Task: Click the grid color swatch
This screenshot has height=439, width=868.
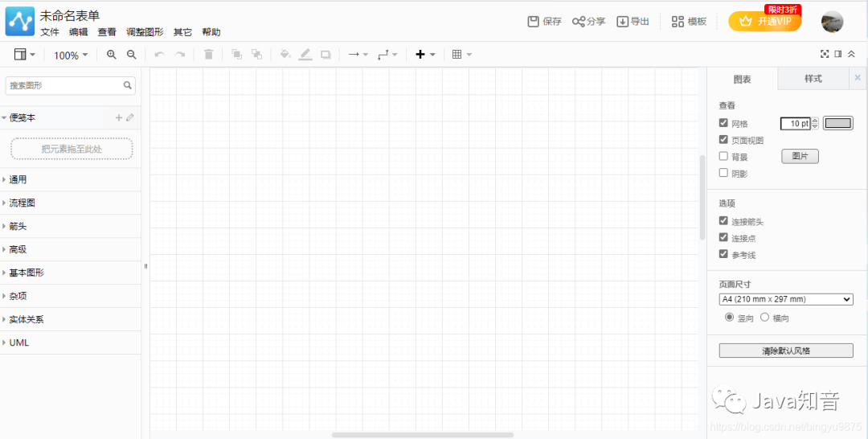Action: tap(838, 123)
